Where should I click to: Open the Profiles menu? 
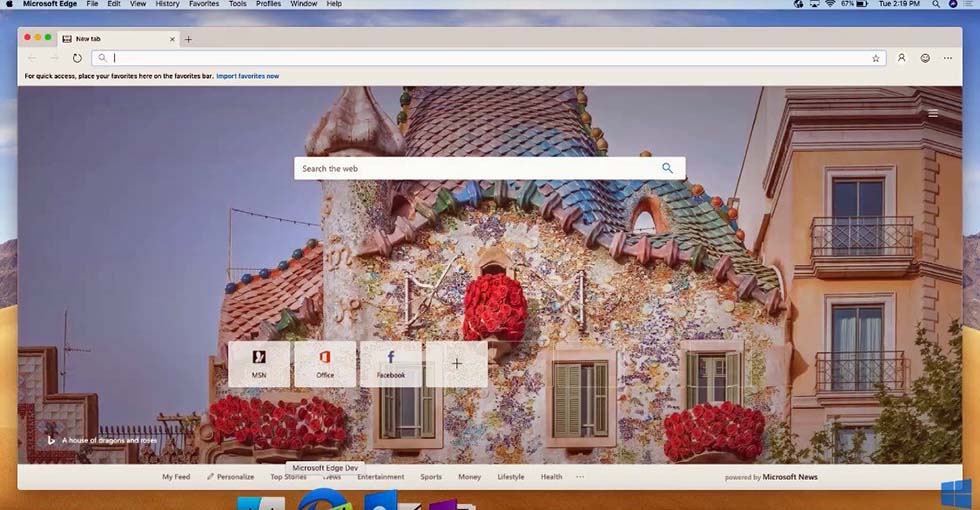269,4
